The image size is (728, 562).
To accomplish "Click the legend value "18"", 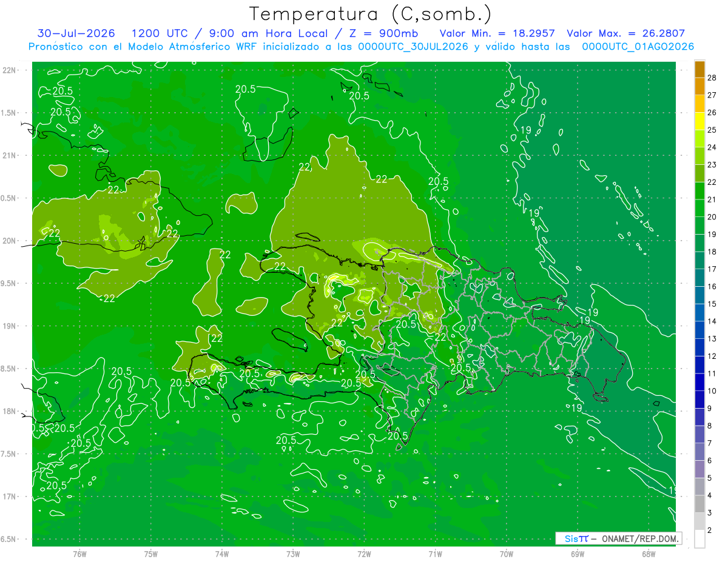I will click(x=712, y=252).
